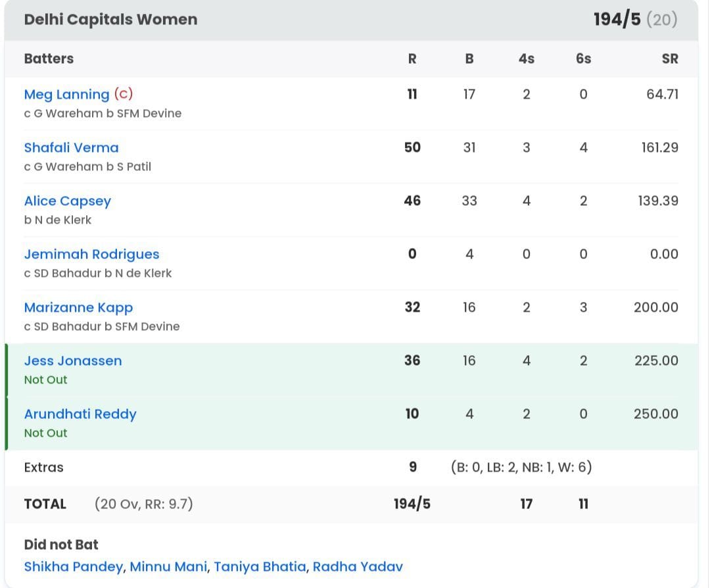Select Radha Yadav's name
Viewport: 710px width, 588px height.
click(358, 566)
